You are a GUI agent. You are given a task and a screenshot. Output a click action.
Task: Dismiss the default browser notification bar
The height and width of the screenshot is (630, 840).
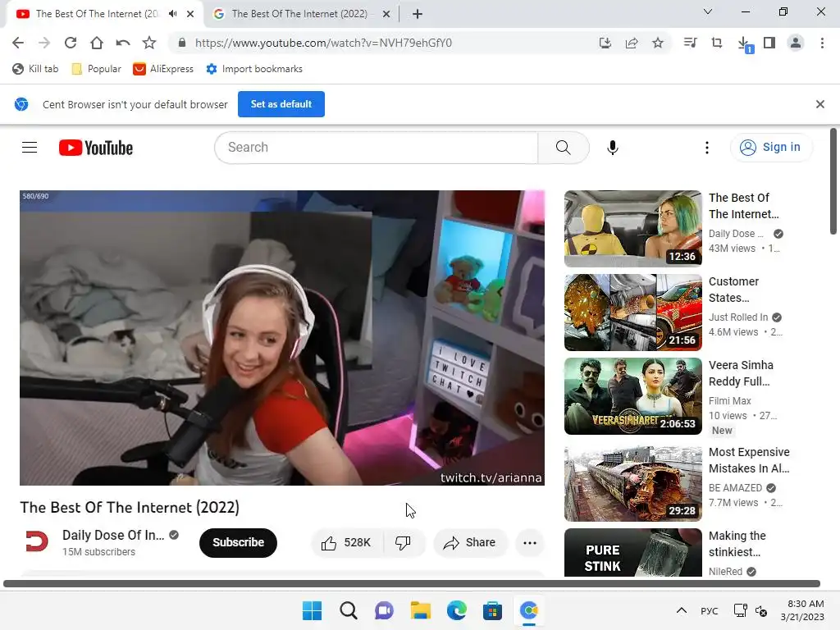[819, 104]
